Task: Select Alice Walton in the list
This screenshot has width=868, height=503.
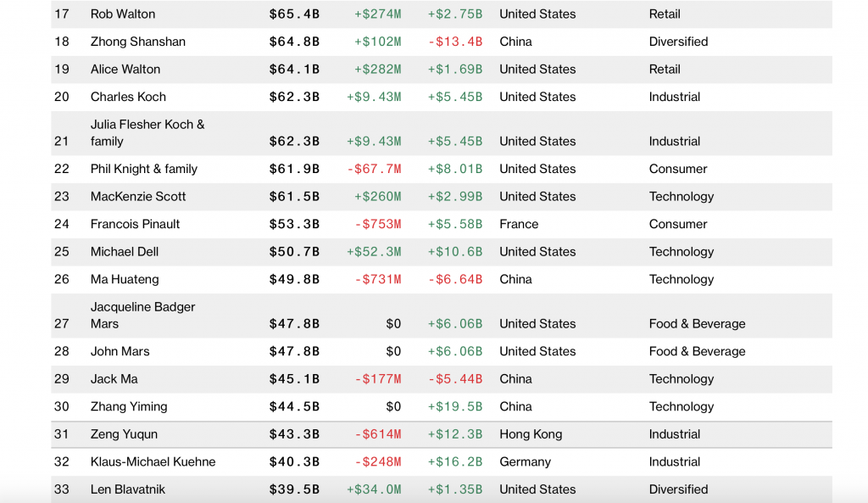Action: [125, 70]
